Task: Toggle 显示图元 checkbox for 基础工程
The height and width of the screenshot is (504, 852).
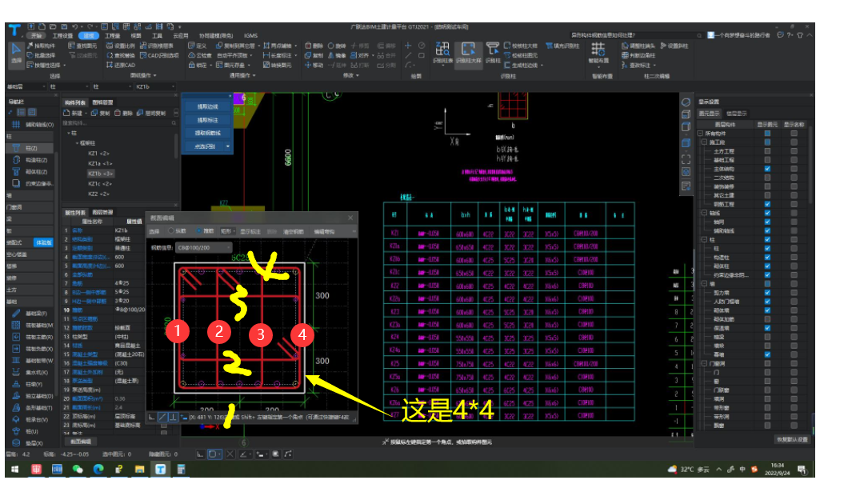Action: pyautogui.click(x=767, y=160)
